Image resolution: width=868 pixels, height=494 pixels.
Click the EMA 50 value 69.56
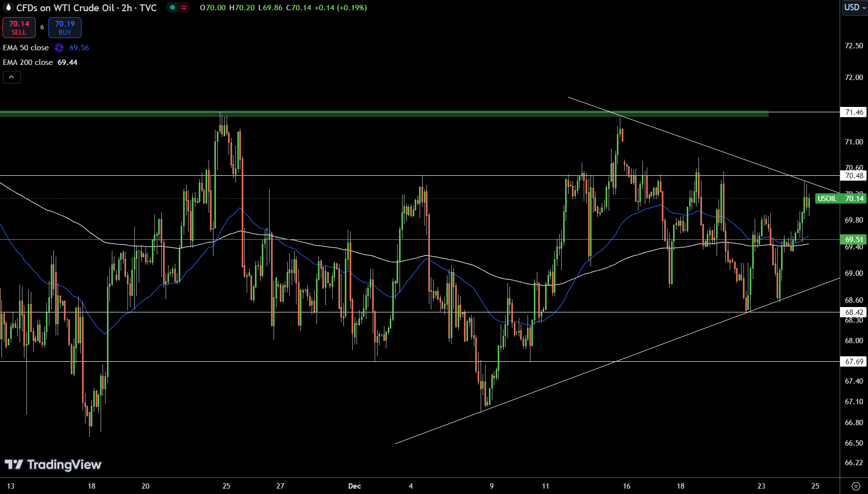click(x=79, y=48)
